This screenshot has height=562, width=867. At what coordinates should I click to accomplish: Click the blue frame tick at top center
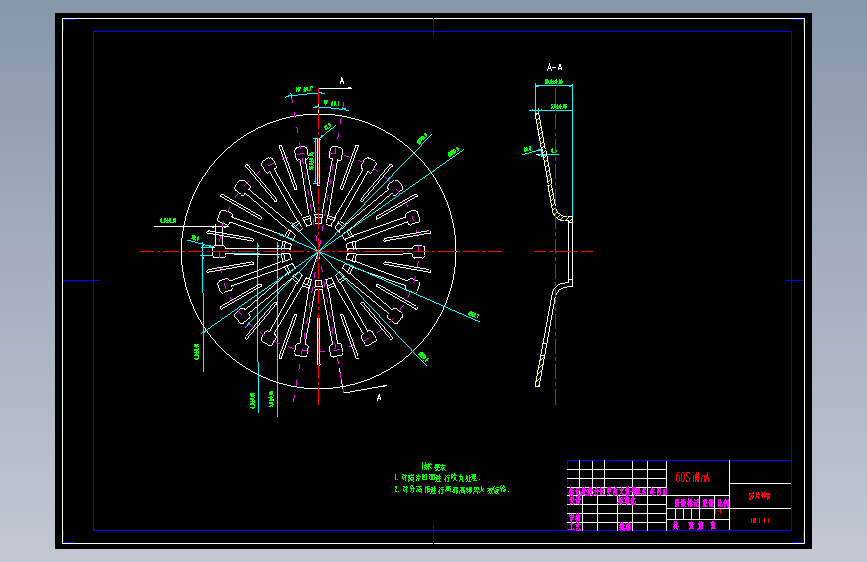coord(434,27)
